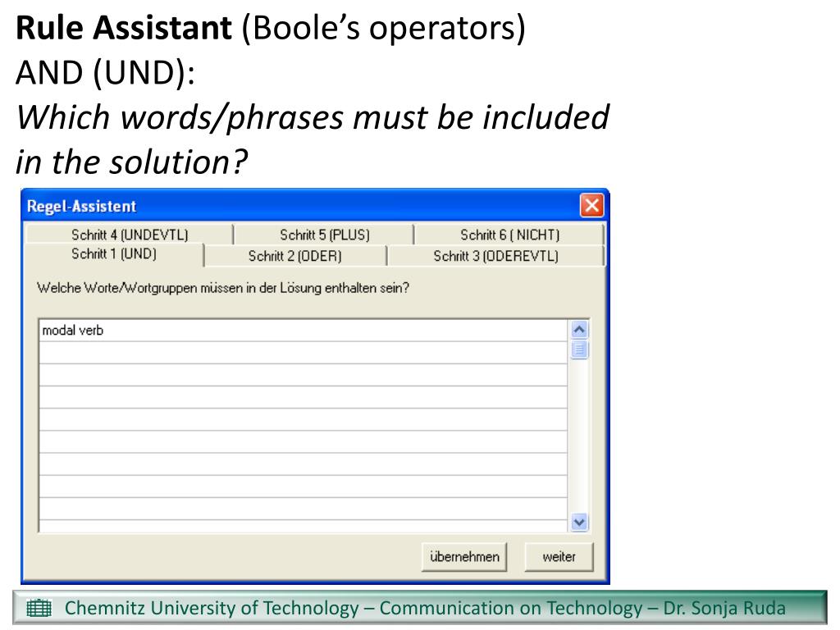Image resolution: width=840 pixels, height=630 pixels.
Task: Switch to the Schritt 1 (UND) tab
Action: 113,254
